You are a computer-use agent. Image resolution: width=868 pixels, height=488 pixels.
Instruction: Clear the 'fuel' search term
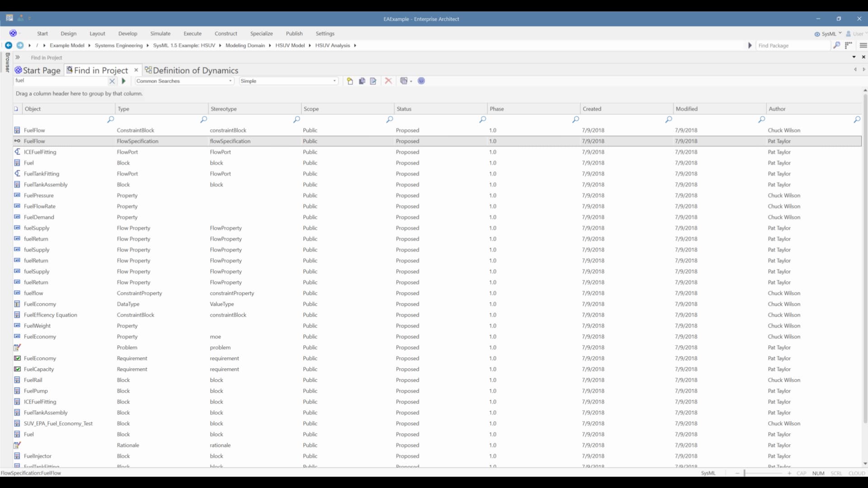[112, 81]
